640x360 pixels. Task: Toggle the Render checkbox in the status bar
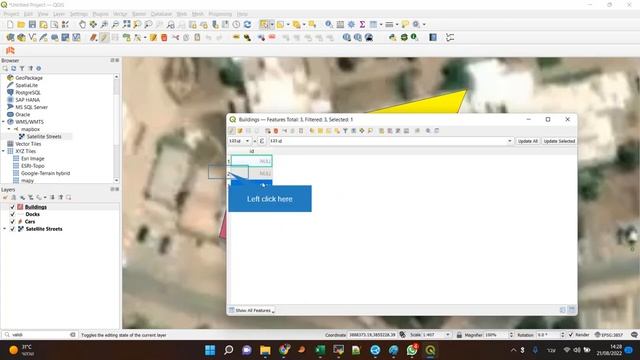[x=571, y=335]
